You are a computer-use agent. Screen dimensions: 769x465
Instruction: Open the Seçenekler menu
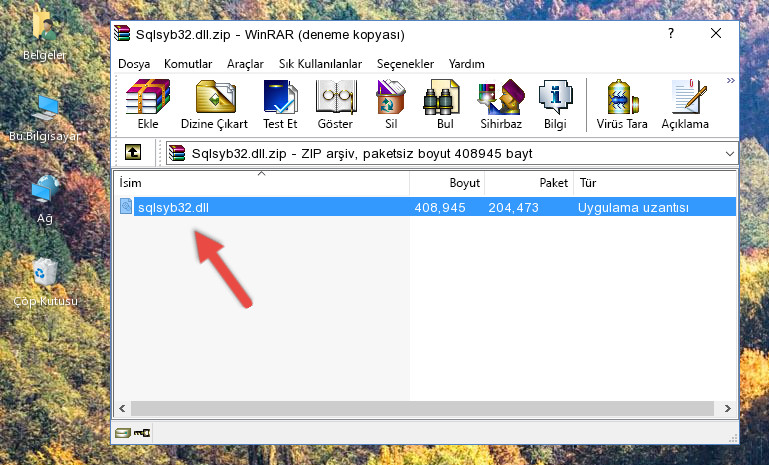tap(405, 64)
